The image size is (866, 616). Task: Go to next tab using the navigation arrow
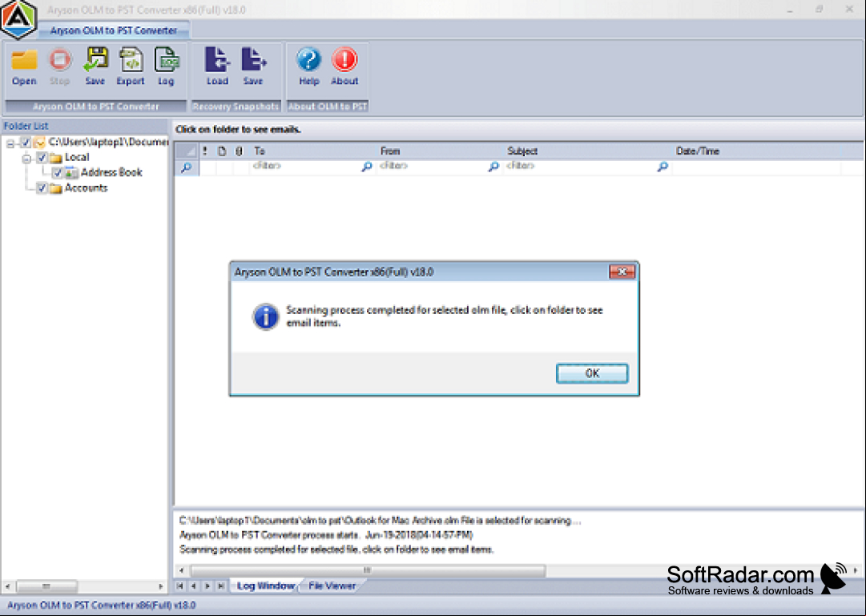tap(207, 586)
